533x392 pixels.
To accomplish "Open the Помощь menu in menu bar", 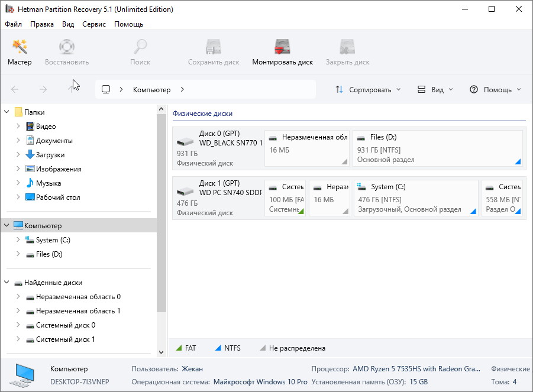I will coord(128,24).
